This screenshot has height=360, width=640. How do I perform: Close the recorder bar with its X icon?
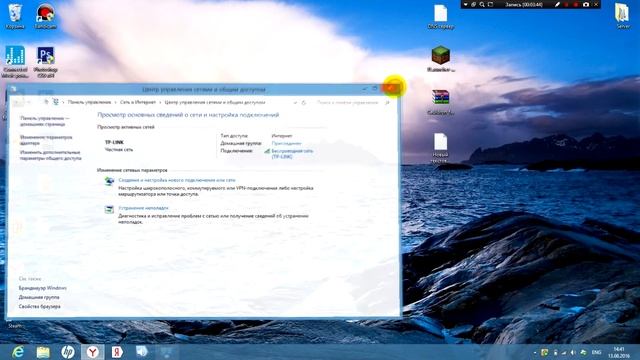pyautogui.click(x=596, y=4)
